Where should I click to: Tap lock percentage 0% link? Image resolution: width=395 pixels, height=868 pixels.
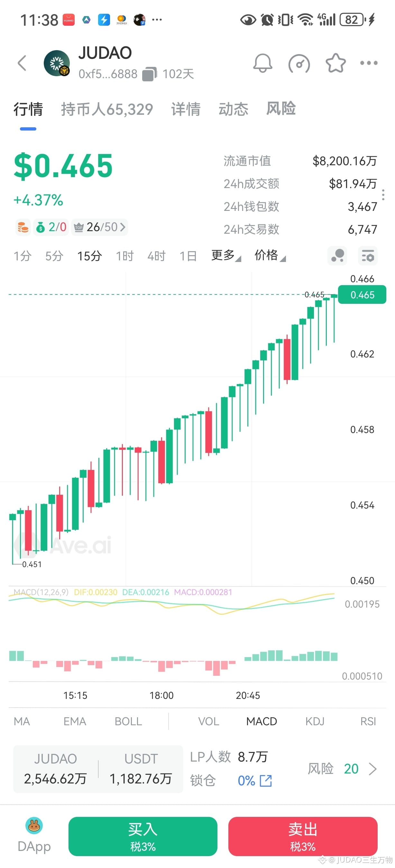click(x=246, y=780)
